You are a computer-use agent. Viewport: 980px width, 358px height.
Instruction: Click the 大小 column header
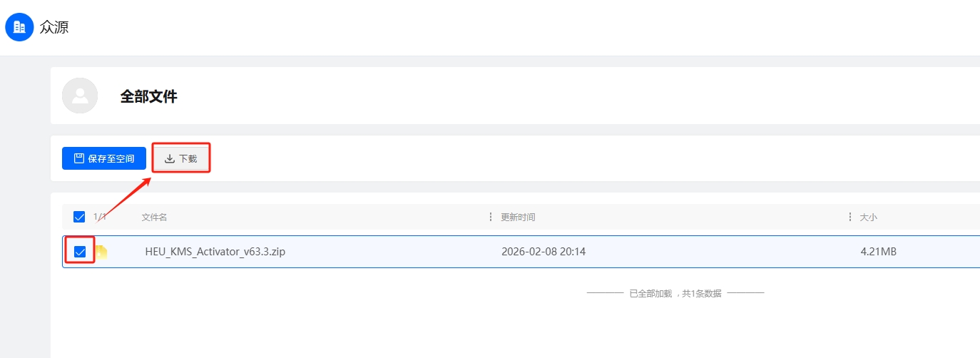click(868, 217)
